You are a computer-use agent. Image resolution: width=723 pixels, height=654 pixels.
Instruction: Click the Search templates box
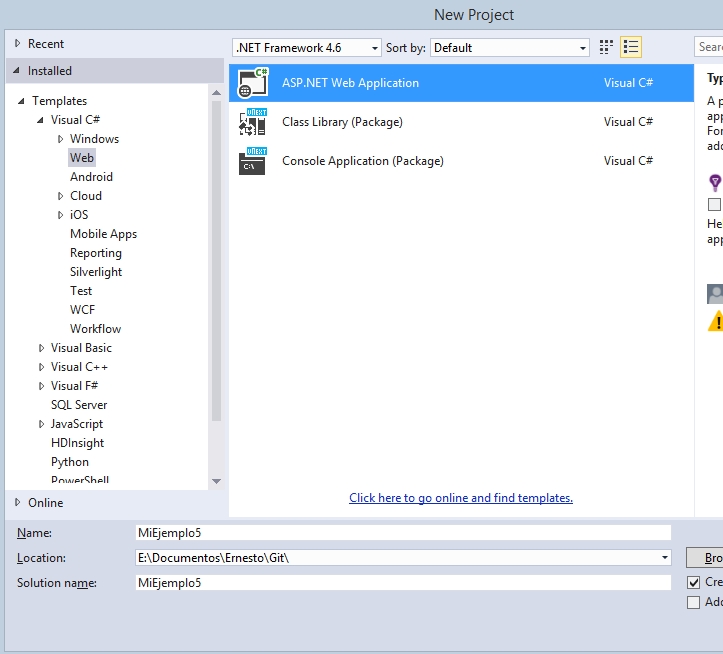coord(709,47)
